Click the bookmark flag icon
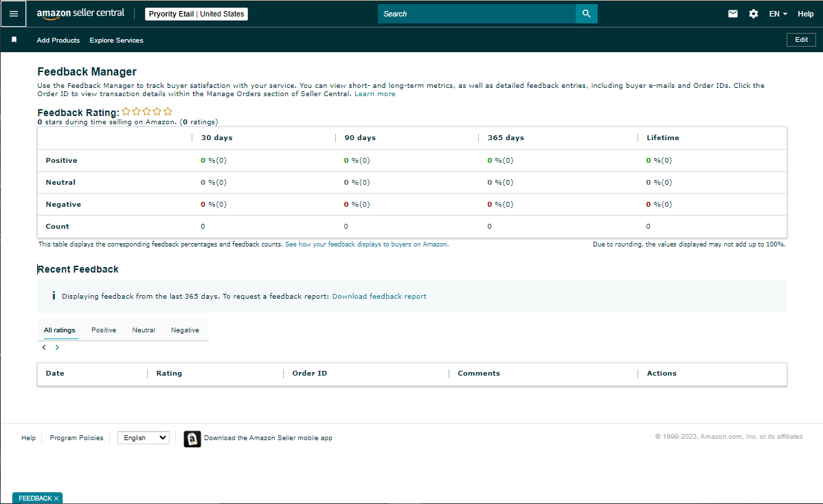 [x=14, y=40]
